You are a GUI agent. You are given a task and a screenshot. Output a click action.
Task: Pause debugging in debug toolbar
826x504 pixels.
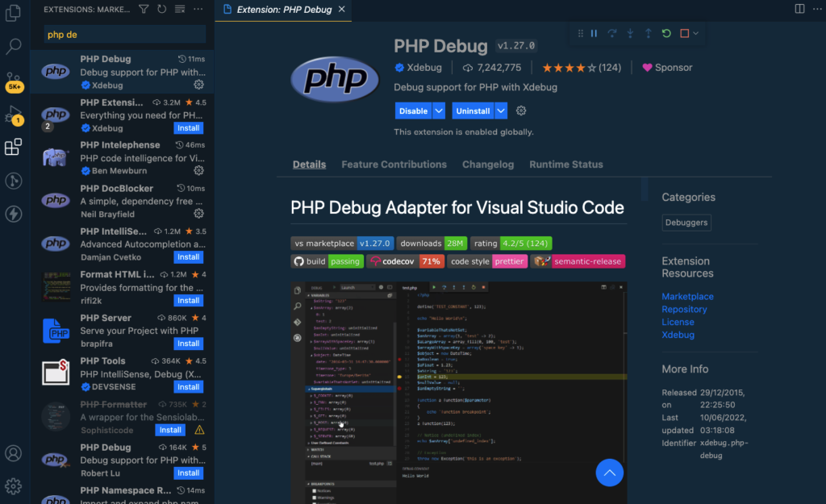click(x=594, y=33)
